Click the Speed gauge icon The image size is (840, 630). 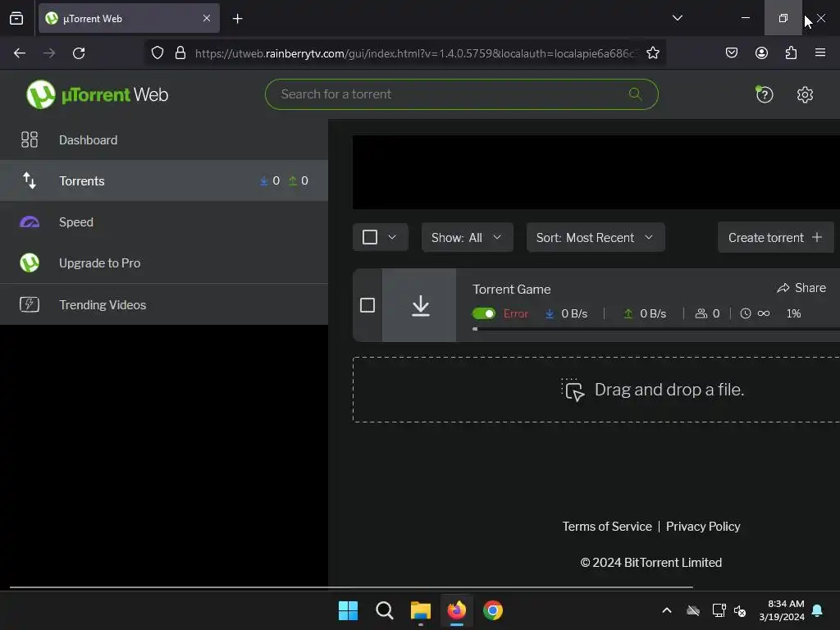pos(30,221)
